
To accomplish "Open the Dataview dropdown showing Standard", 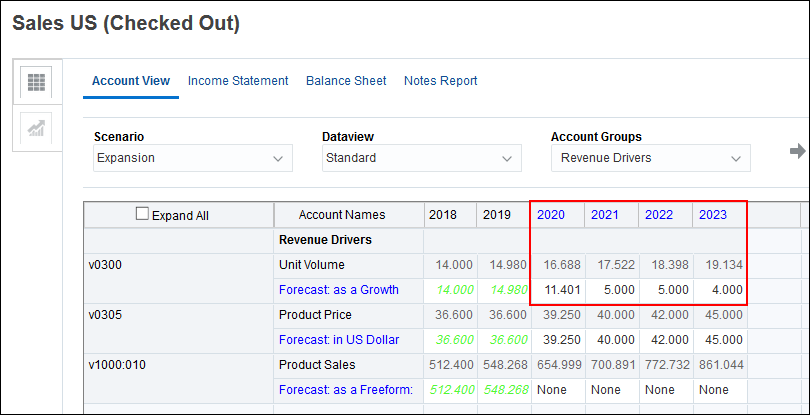I will 422,158.
